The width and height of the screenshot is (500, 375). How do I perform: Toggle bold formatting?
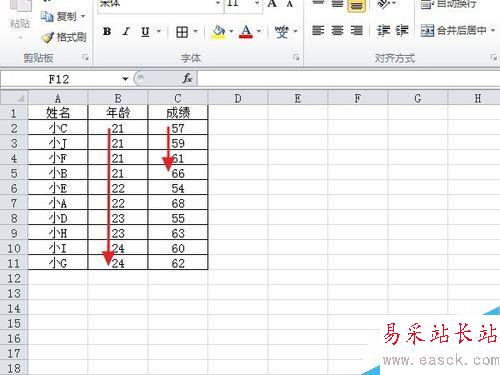pyautogui.click(x=107, y=32)
